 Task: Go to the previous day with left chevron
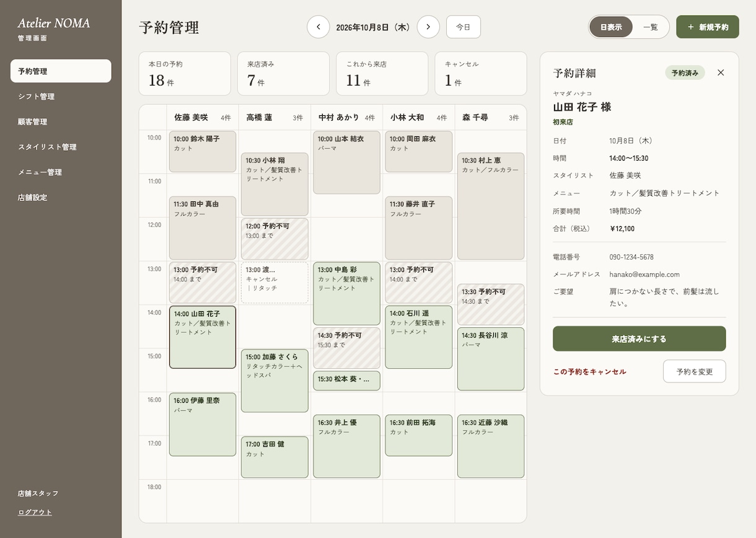(x=319, y=27)
